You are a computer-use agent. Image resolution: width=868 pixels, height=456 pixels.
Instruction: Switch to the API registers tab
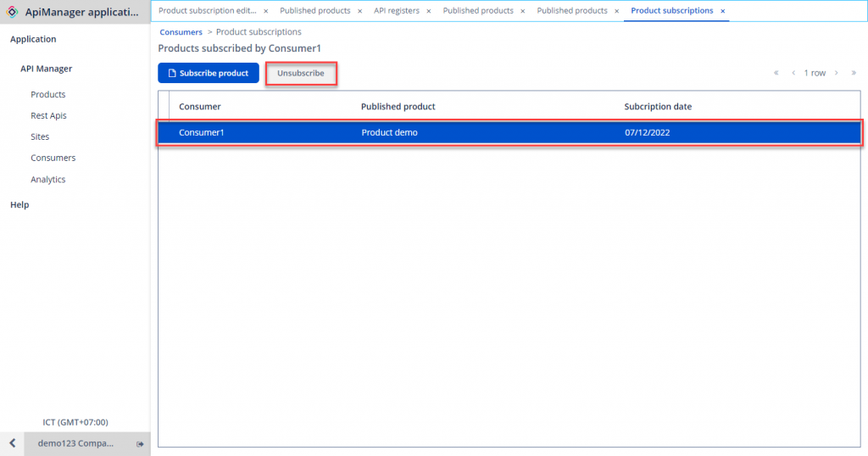coord(396,11)
